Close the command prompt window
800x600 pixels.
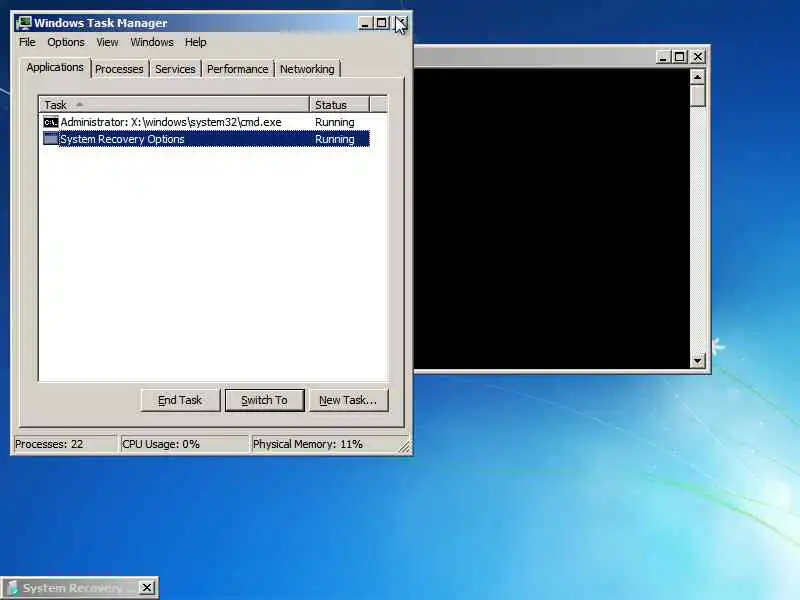[x=697, y=57]
